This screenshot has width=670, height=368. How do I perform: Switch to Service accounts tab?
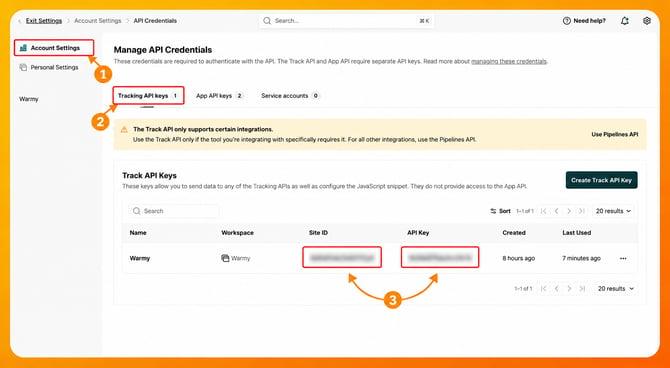290,96
